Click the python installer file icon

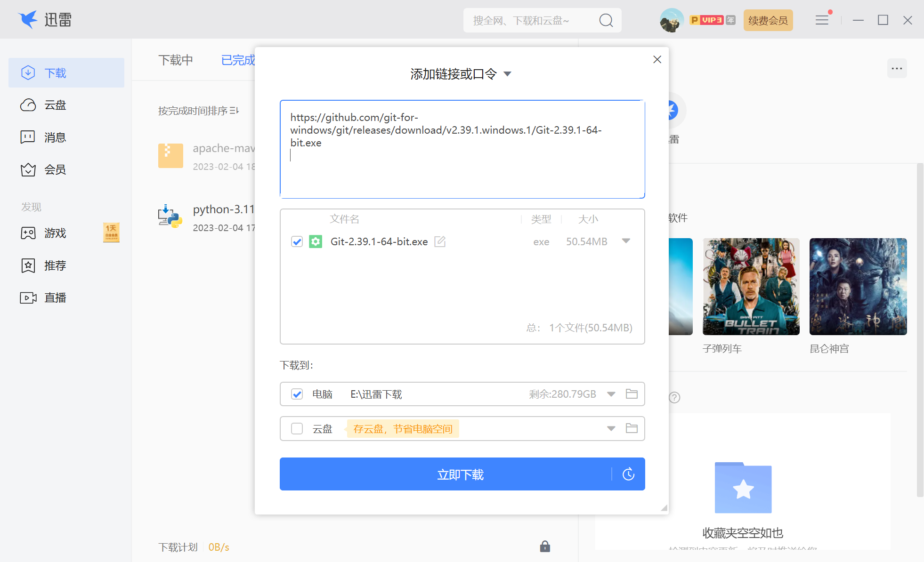[x=170, y=217]
